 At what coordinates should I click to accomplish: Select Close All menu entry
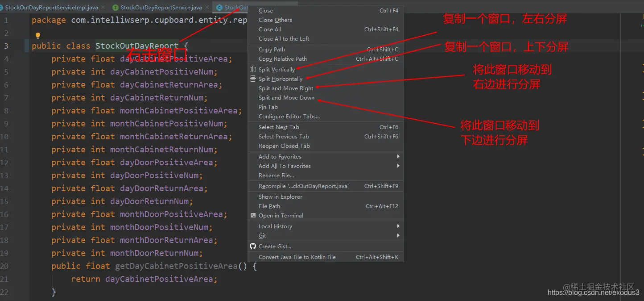(x=326, y=29)
